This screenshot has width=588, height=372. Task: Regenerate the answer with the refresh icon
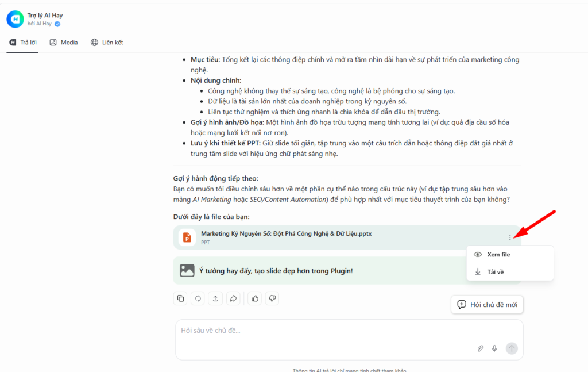(x=198, y=298)
